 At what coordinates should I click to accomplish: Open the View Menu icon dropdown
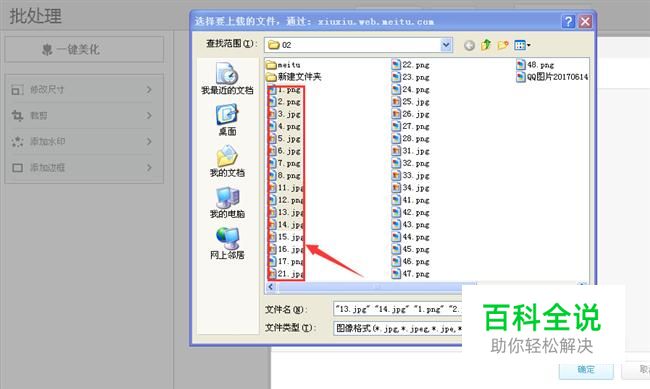[522, 45]
